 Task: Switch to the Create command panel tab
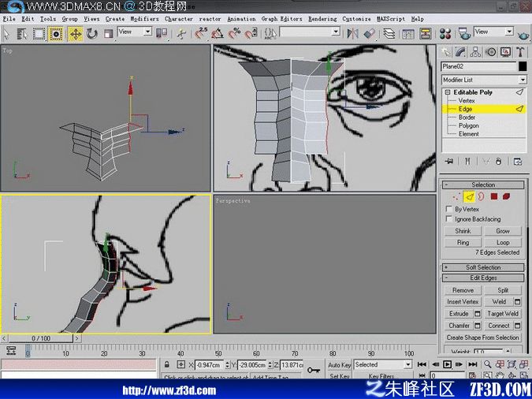[445, 52]
